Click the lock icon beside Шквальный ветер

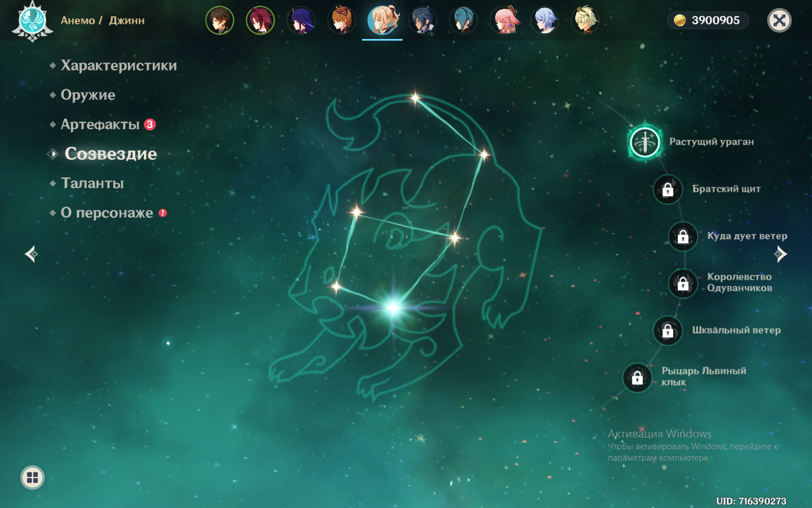(x=668, y=330)
